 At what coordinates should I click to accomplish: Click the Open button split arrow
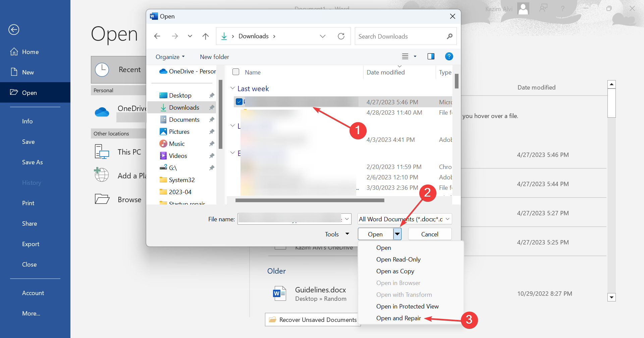click(397, 234)
